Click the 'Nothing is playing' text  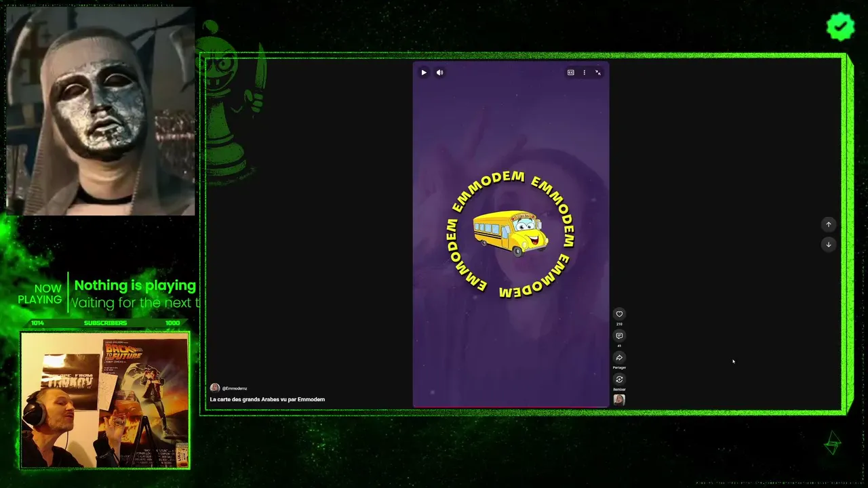tap(135, 285)
